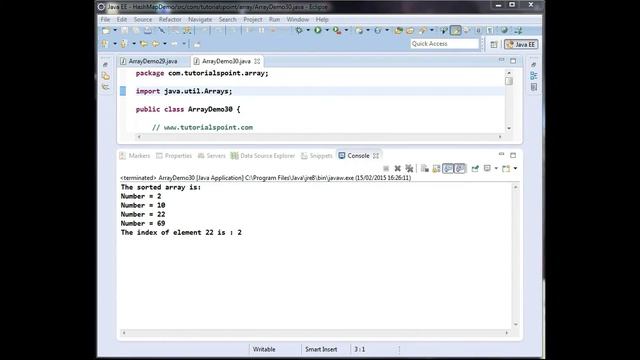Open dropdown arrow next to New icon
The width and height of the screenshot is (640, 360).
point(115,30)
